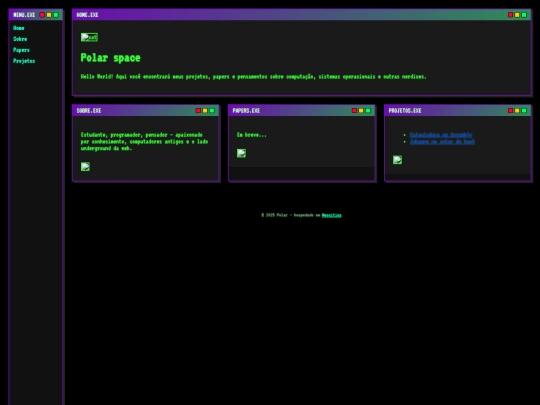
Task: Click the green button of PROJETOS.EXE
Action: (524, 111)
